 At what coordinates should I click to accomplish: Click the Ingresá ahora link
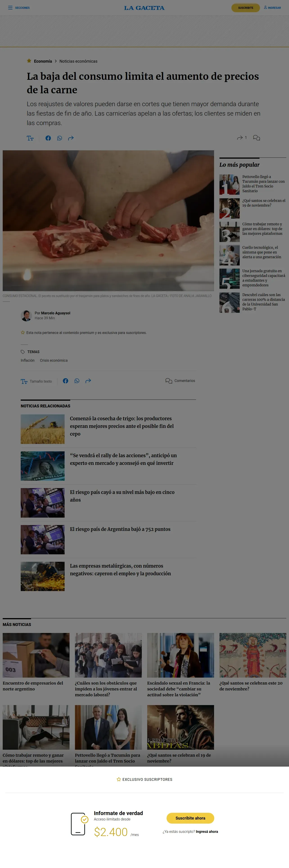[207, 832]
